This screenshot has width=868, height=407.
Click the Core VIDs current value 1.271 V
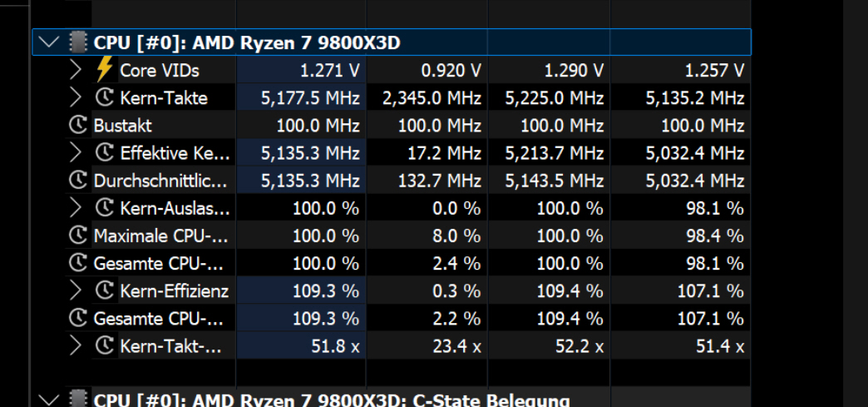tap(330, 71)
